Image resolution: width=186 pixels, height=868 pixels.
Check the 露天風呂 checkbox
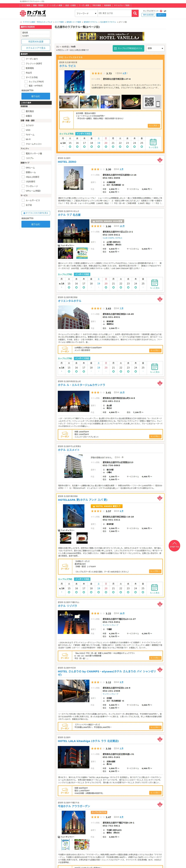pos(23,111)
